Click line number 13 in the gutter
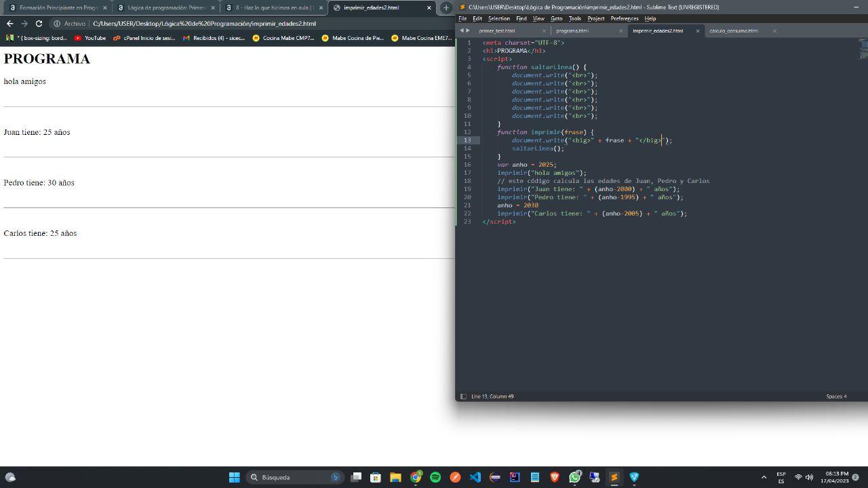 coord(467,140)
